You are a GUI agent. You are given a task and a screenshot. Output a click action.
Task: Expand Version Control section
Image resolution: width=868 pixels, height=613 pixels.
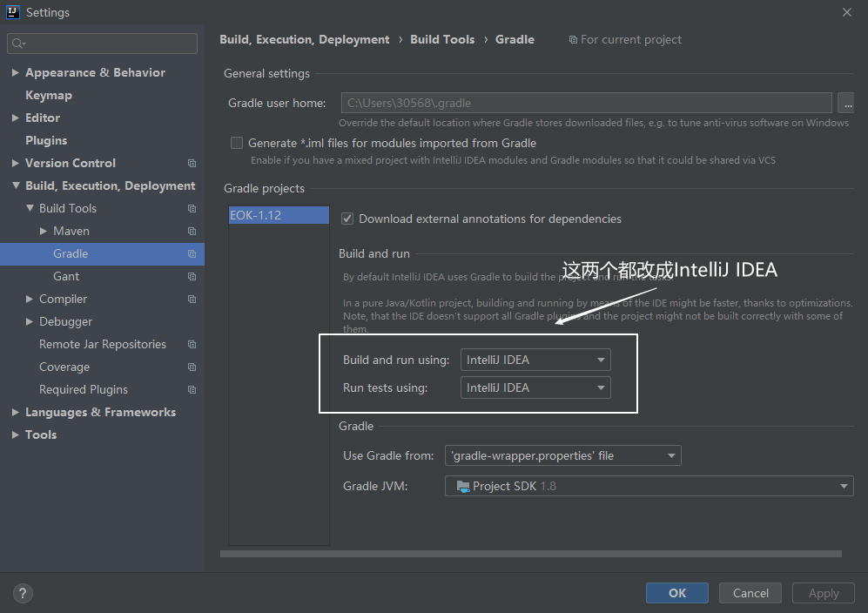coord(16,164)
